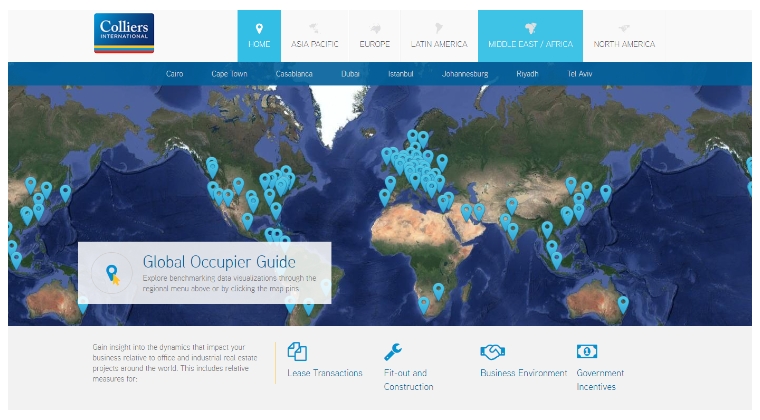Open the Middle East / Africa tab

point(529,36)
